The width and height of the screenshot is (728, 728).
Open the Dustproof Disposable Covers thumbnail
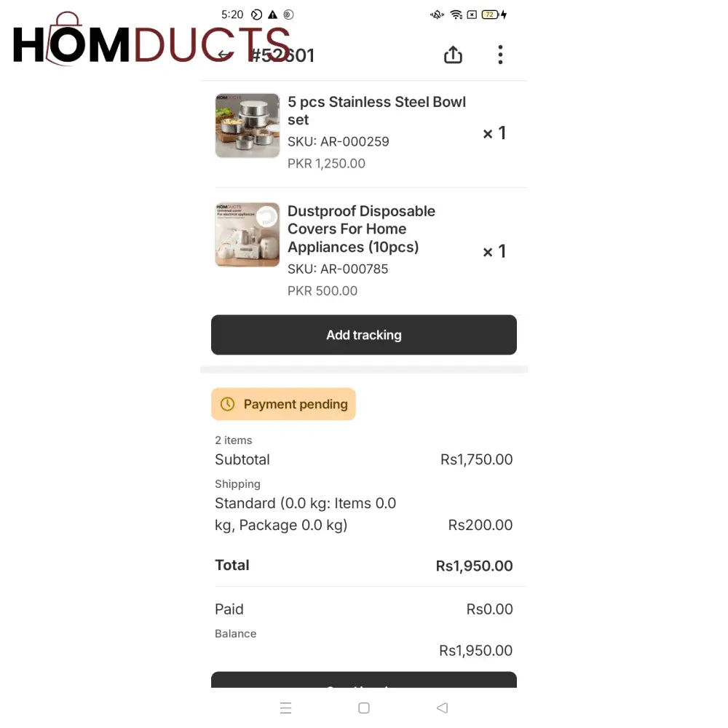click(248, 234)
